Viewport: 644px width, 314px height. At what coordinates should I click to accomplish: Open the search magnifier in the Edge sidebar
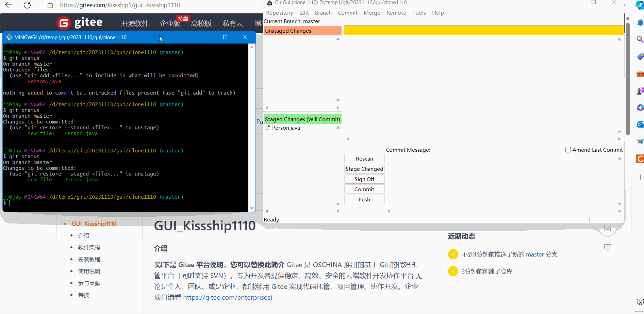[640, 39]
